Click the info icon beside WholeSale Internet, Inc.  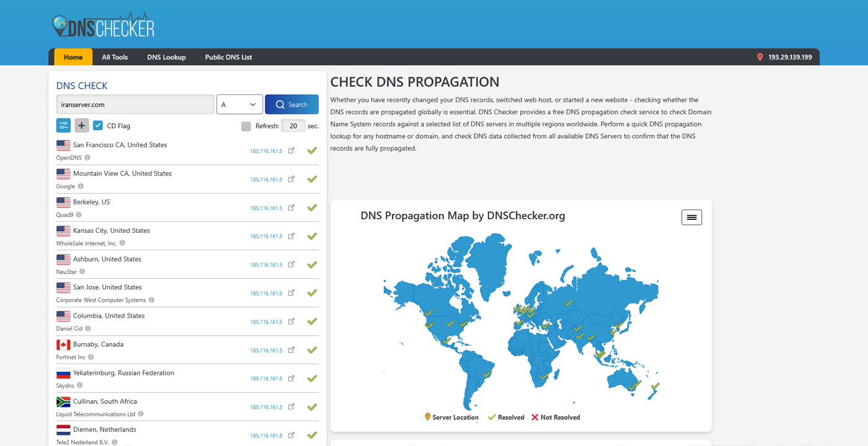tap(122, 243)
